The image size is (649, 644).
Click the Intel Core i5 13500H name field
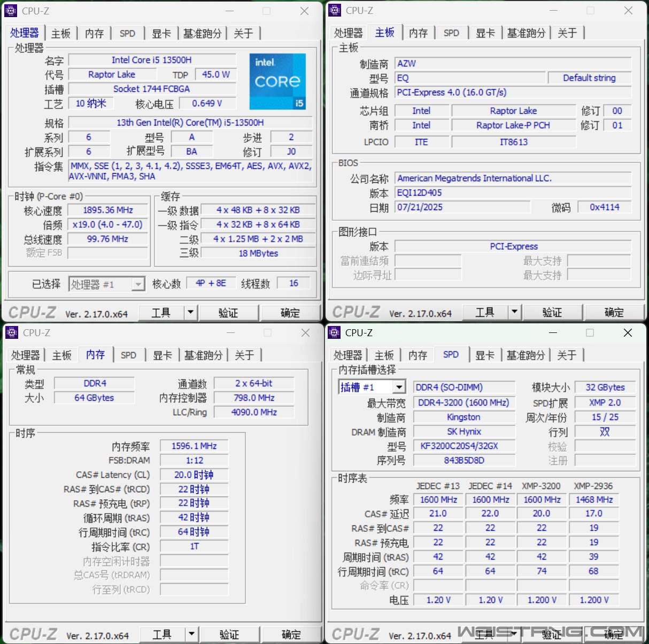click(x=152, y=60)
